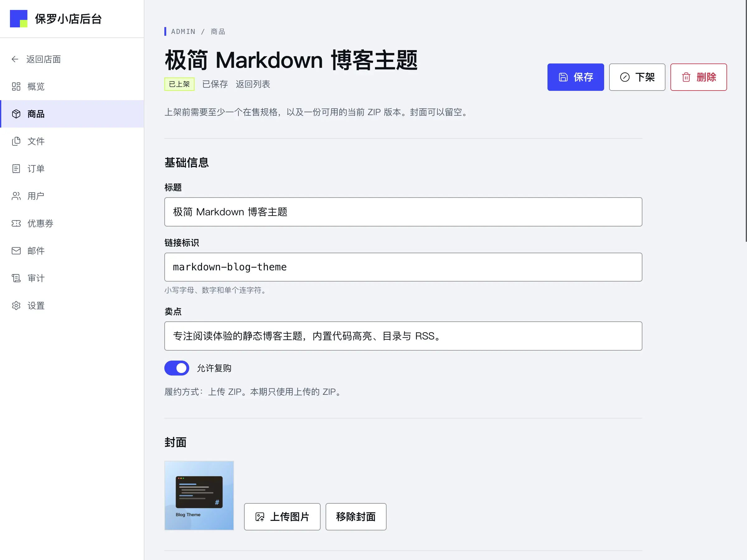The width and height of the screenshot is (747, 560).
Task: Open the 邮件 section
Action: [x=72, y=251]
